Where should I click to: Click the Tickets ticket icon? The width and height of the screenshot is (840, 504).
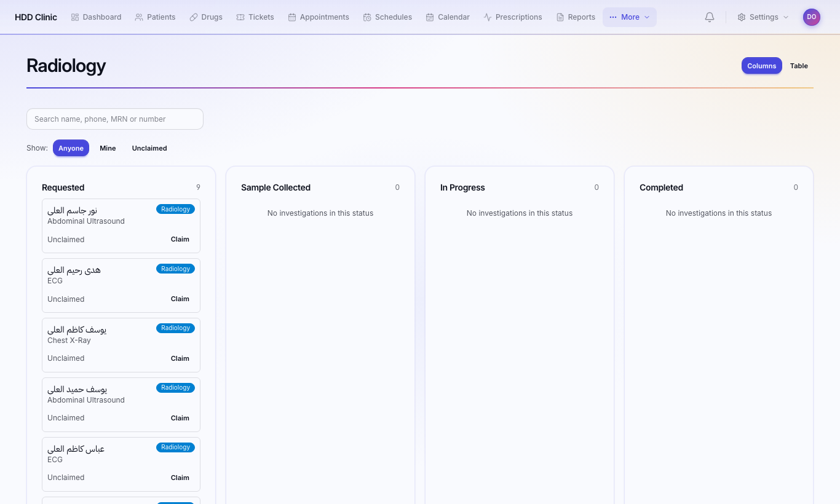[240, 17]
